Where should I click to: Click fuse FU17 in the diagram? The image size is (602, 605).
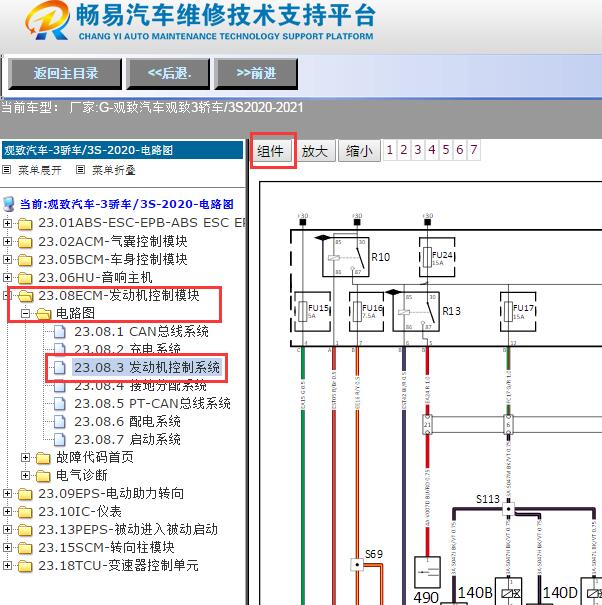pyautogui.click(x=518, y=311)
